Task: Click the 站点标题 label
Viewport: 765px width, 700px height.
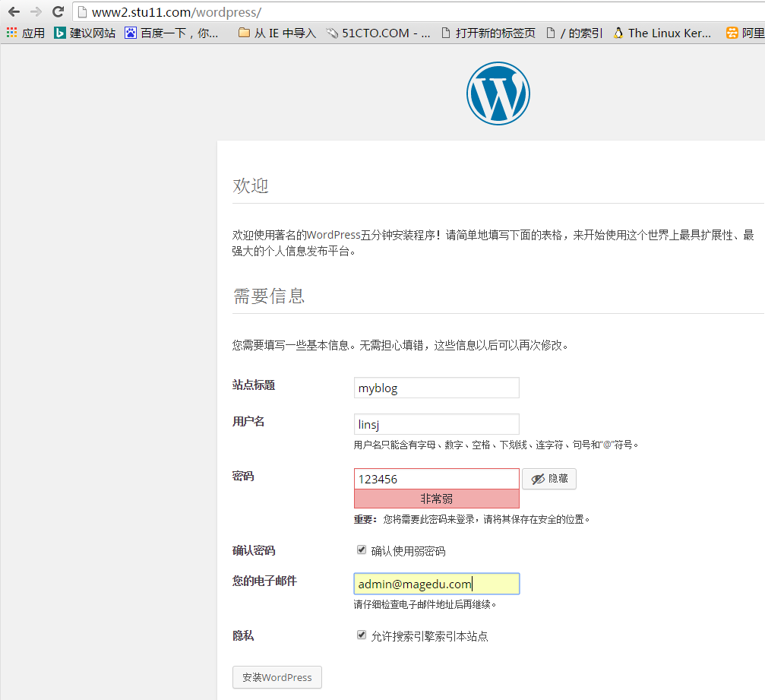Action: pyautogui.click(x=254, y=385)
